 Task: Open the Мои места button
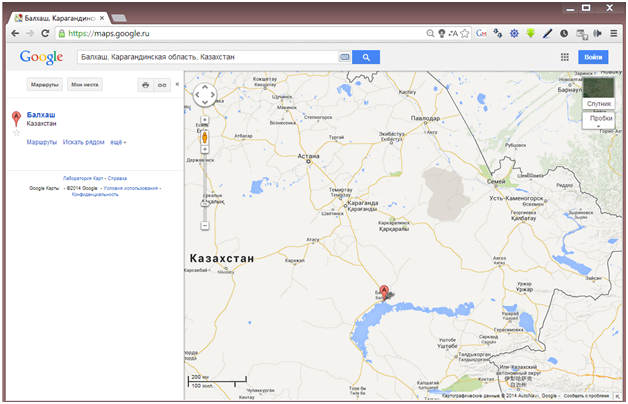(85, 84)
